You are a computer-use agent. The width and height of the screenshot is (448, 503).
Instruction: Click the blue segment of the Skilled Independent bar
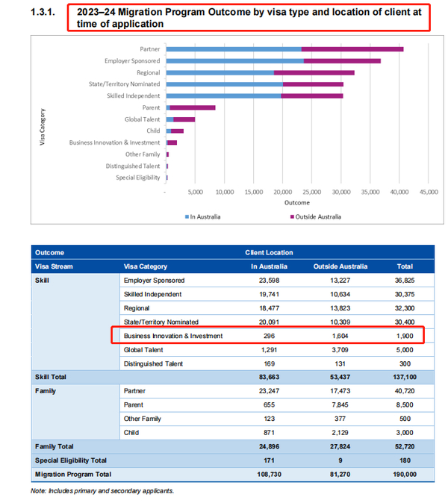click(224, 96)
